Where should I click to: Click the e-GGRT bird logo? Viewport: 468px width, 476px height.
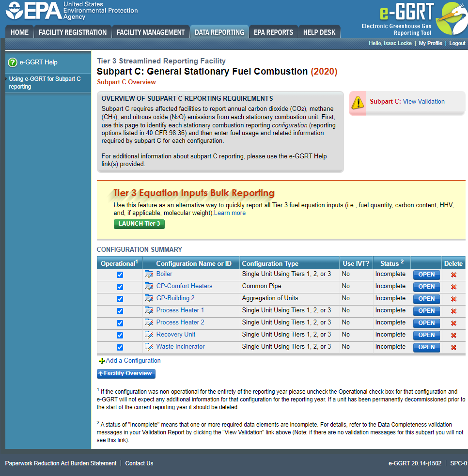click(452, 18)
